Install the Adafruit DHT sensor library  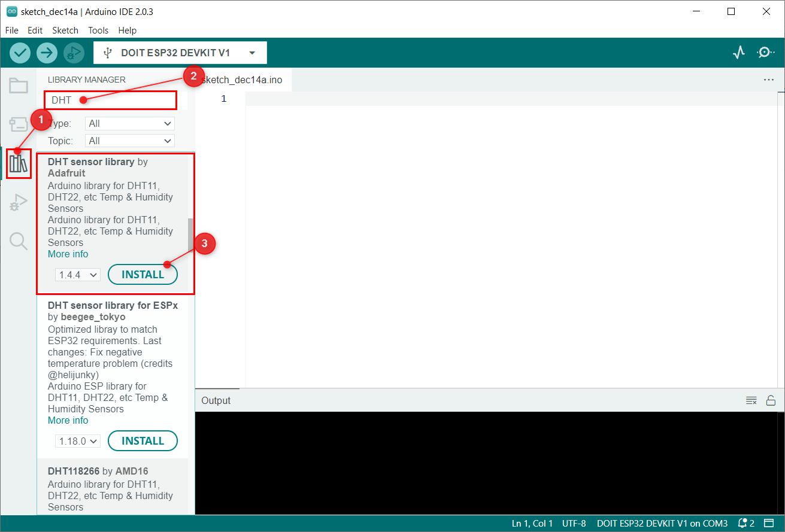click(143, 275)
